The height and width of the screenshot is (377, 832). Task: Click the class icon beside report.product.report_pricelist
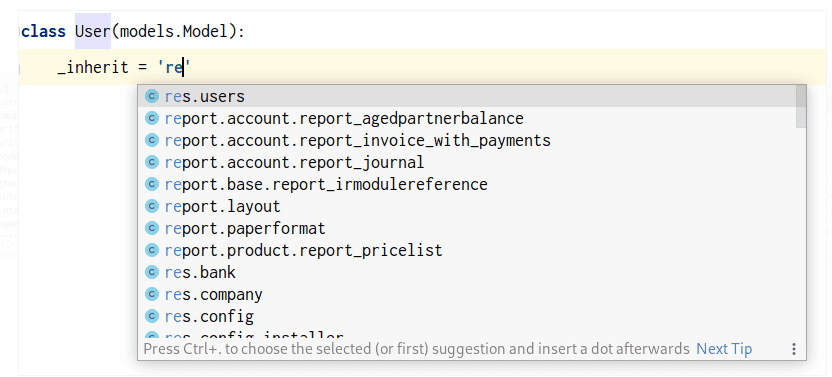point(152,250)
